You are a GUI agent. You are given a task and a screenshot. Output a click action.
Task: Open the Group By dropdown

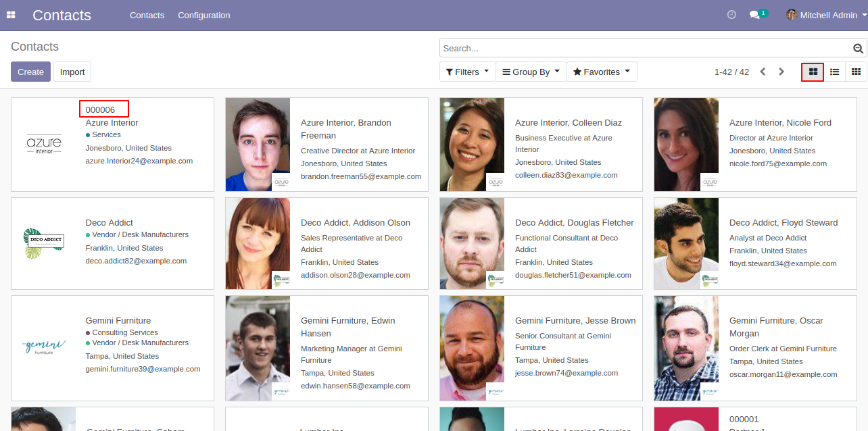(531, 72)
